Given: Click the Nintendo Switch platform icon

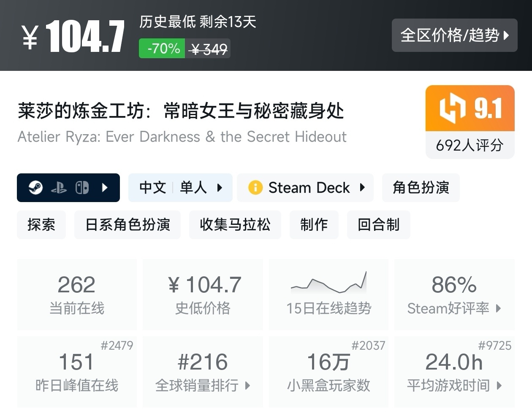Looking at the screenshot, I should (x=82, y=187).
